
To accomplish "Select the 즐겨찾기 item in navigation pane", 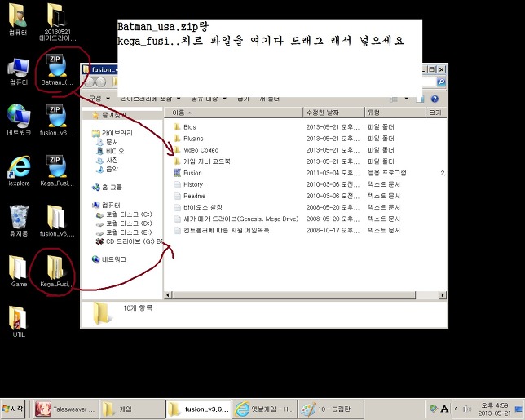I will click(x=109, y=115).
